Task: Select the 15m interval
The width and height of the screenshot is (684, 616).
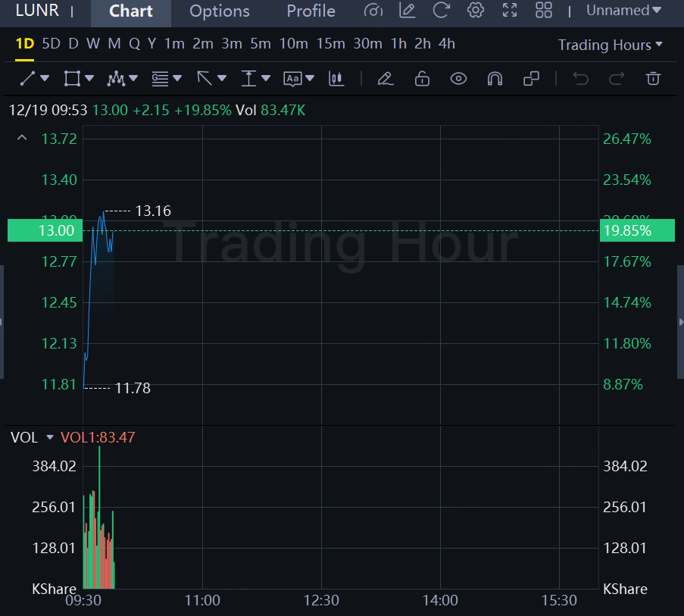Action: pos(331,44)
